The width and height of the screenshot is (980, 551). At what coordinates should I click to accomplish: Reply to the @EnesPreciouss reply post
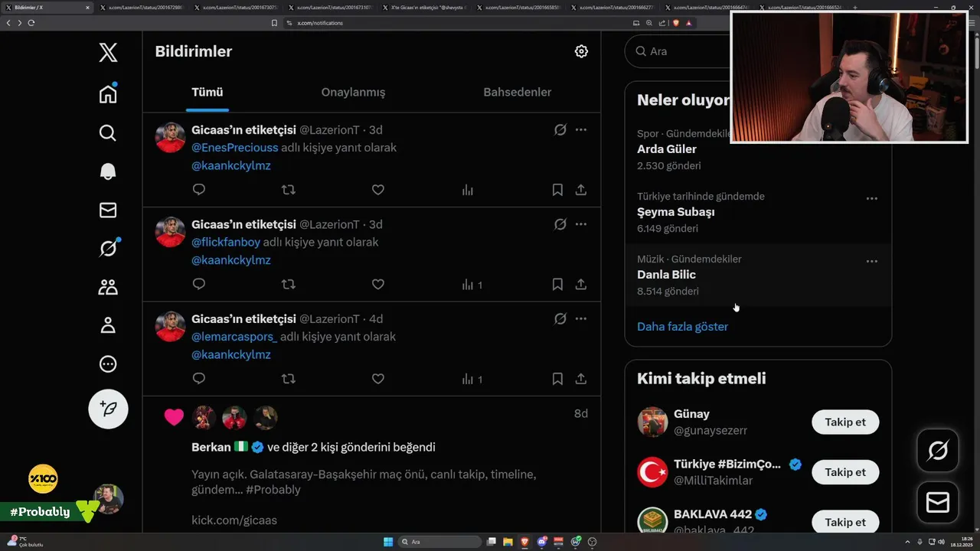(x=199, y=190)
